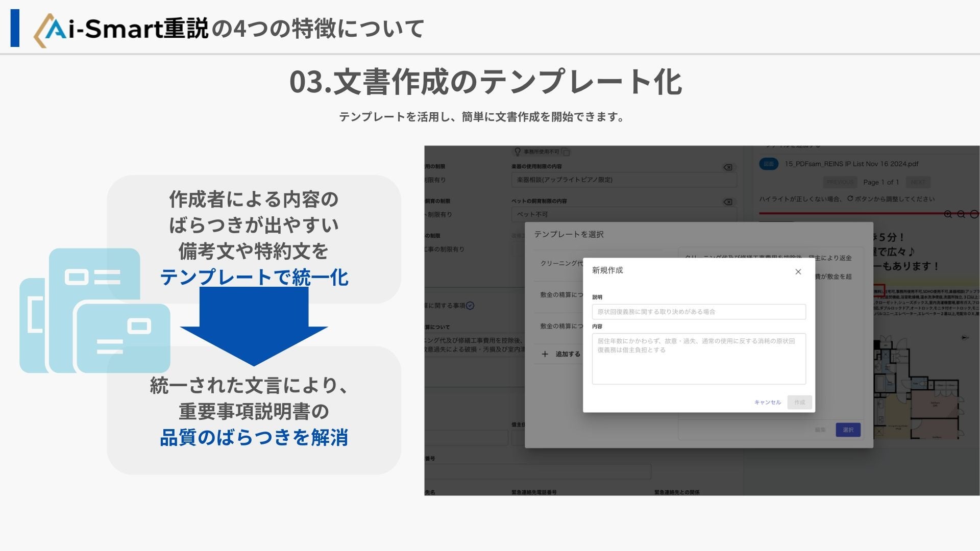Viewport: 980px width, 551px height.
Task: Click the zoom-in magnifier above PDF preview
Action: [948, 214]
